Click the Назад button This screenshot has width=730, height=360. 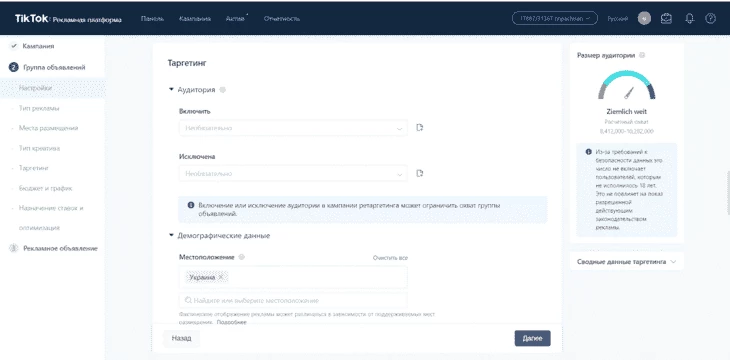[x=181, y=339]
